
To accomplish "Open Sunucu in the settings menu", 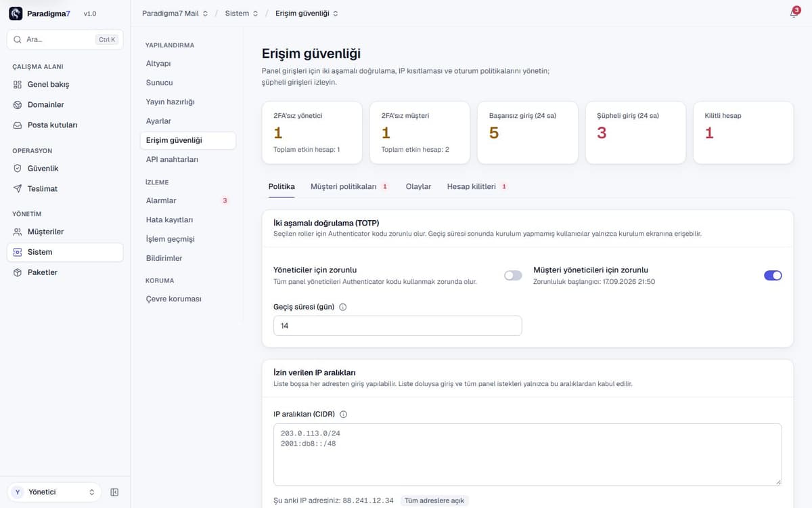I will pyautogui.click(x=188, y=83).
